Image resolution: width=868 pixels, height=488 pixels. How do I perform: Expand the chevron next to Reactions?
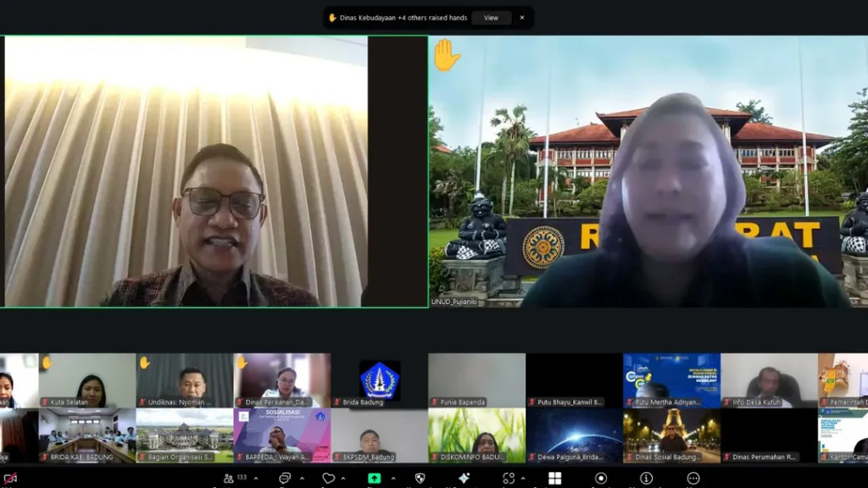point(343,479)
